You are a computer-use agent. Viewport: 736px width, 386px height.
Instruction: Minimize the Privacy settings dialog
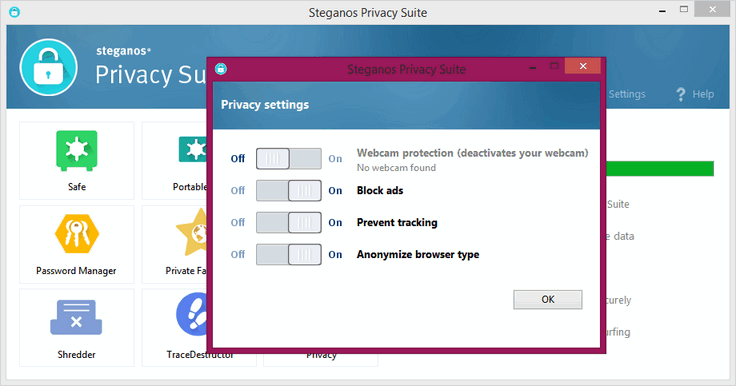(x=532, y=68)
